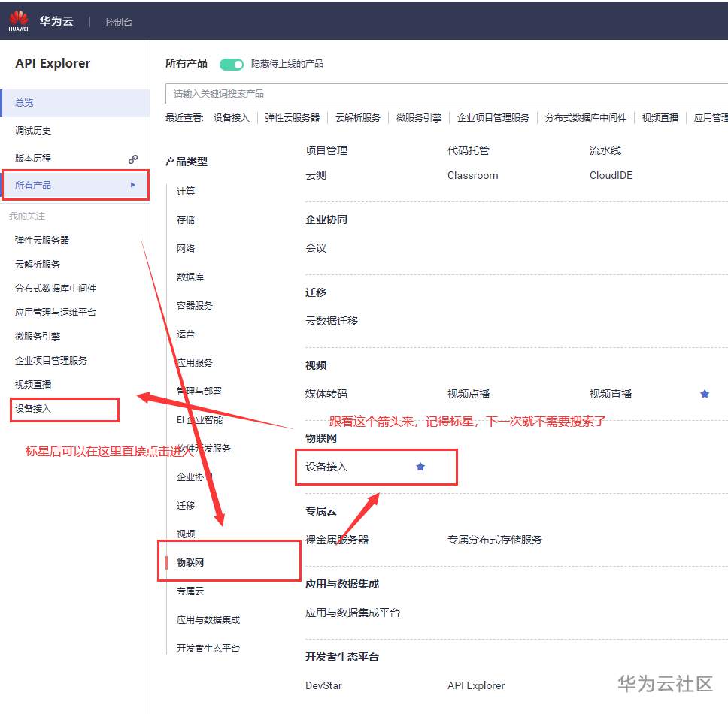Open 会议 product
Image resolution: width=728 pixels, height=714 pixels.
(x=316, y=248)
